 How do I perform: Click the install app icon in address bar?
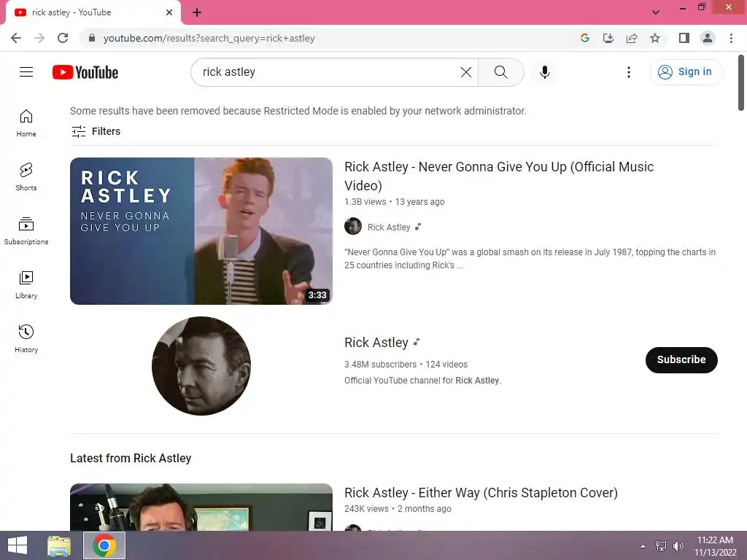point(608,38)
